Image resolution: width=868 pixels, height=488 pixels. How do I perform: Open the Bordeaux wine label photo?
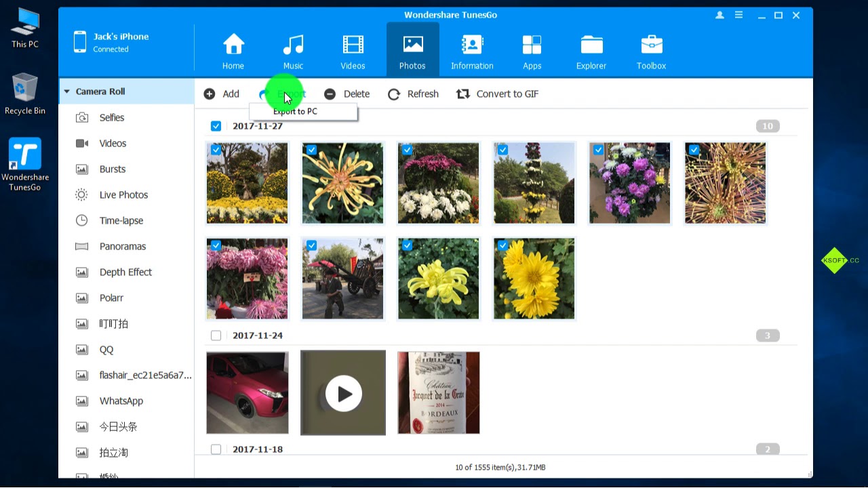[438, 392]
